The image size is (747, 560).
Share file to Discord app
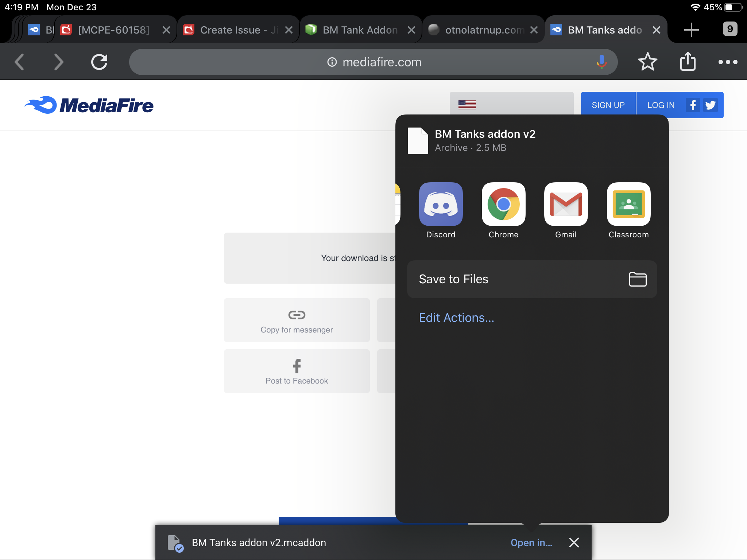tap(441, 204)
